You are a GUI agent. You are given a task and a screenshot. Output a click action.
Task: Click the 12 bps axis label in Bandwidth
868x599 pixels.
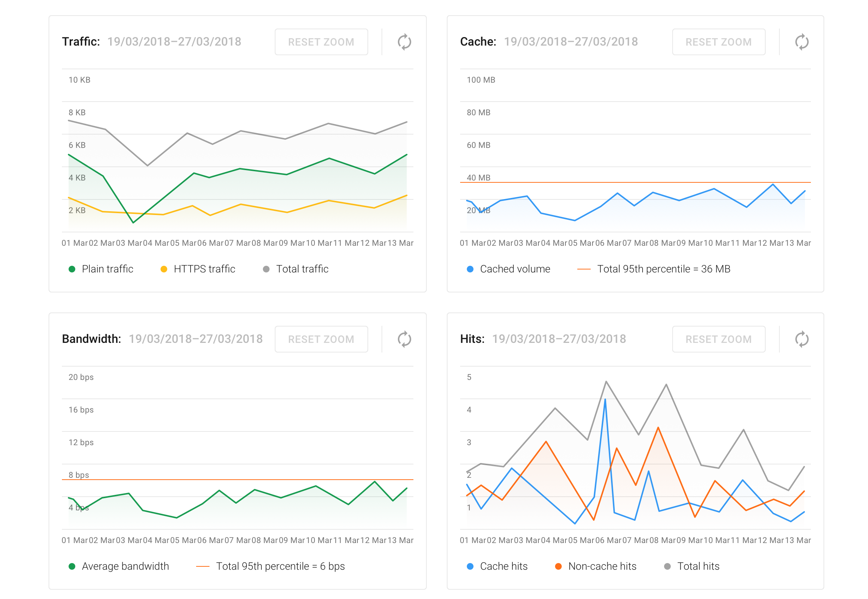(x=81, y=443)
